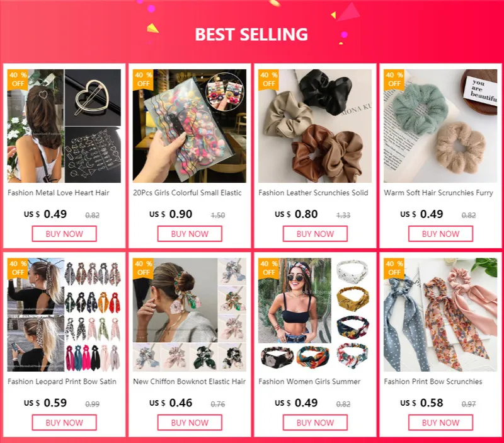Click the Fashion Leopard Print Bow Satin image
This screenshot has width=504, height=443.
pyautogui.click(x=64, y=314)
